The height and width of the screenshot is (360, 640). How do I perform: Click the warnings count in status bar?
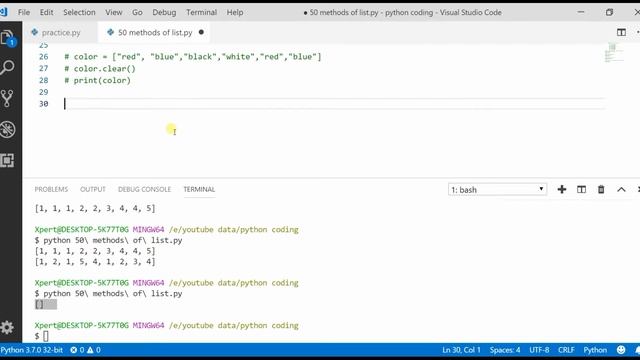[x=93, y=350]
